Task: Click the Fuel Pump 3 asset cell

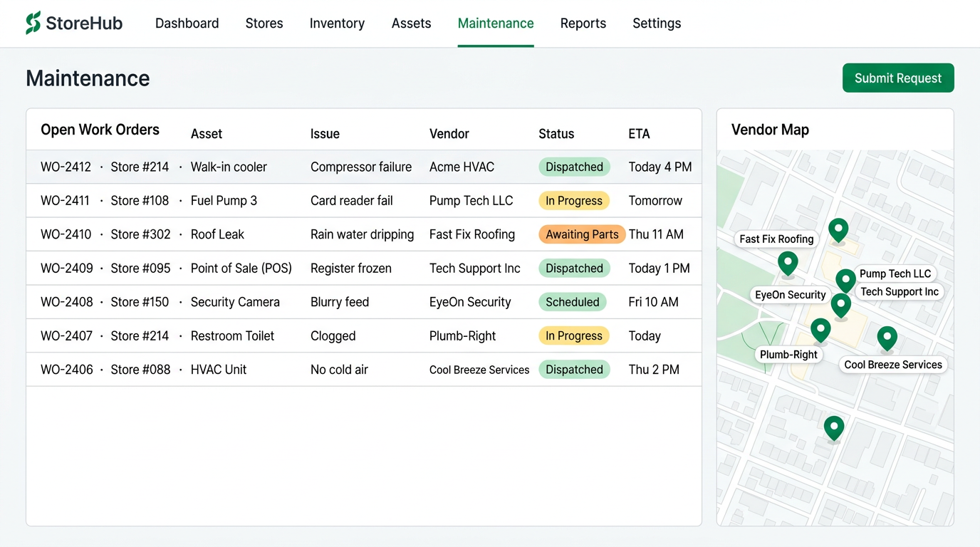Action: click(224, 201)
